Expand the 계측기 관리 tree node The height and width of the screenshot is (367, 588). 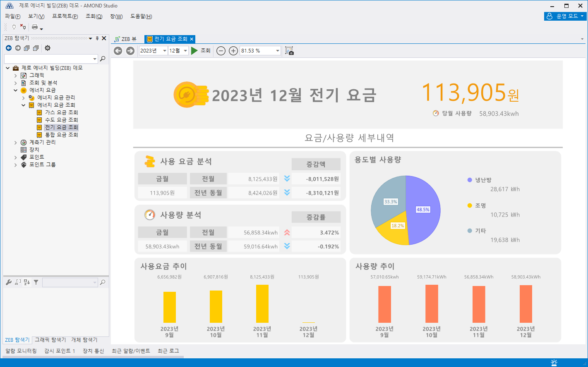16,143
